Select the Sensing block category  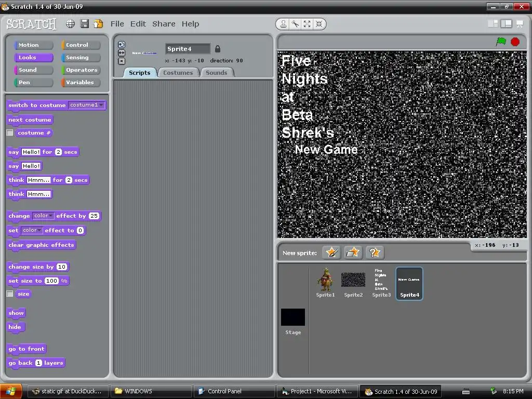pyautogui.click(x=81, y=57)
